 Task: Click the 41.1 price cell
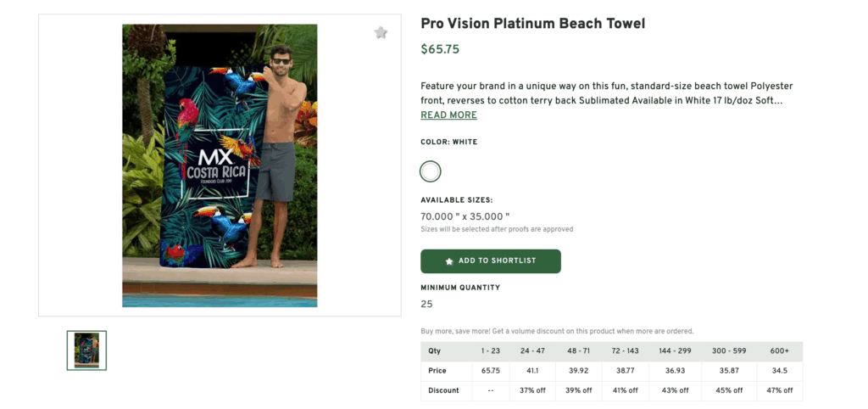coord(532,371)
